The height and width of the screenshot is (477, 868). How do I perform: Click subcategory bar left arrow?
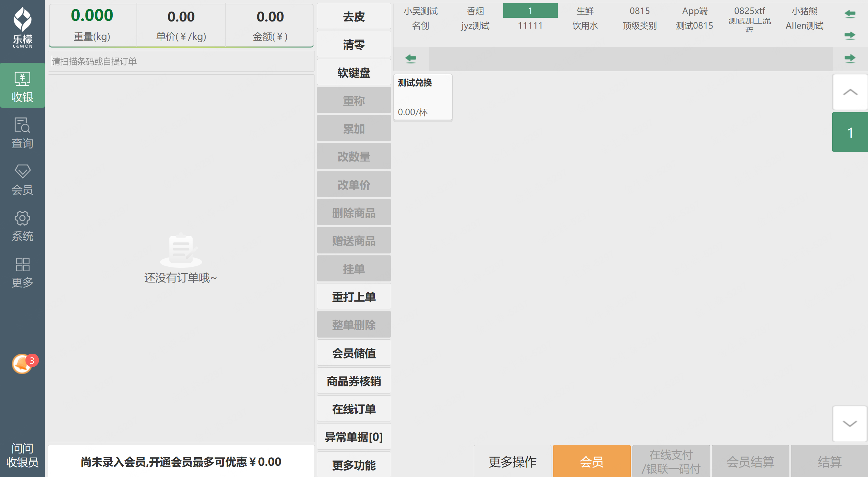[411, 59]
